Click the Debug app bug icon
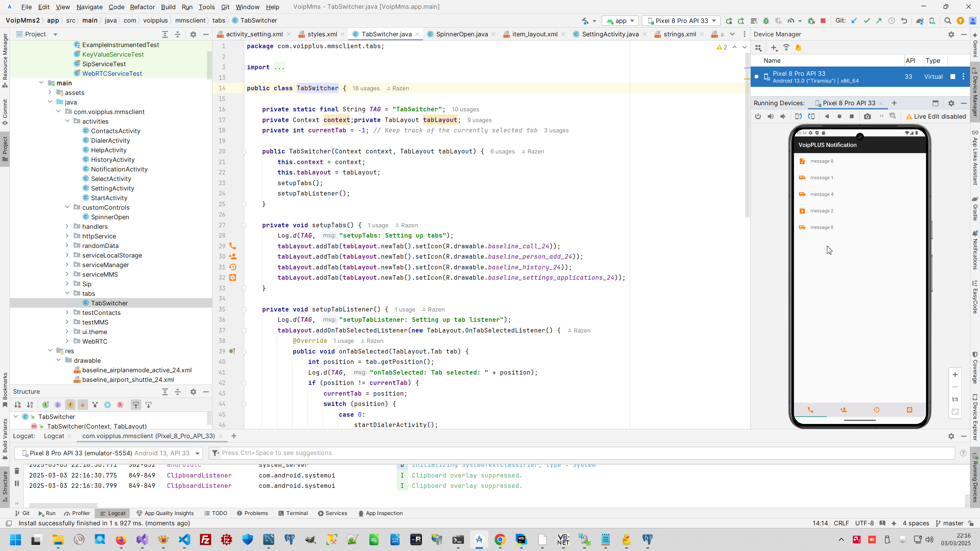 (x=766, y=21)
